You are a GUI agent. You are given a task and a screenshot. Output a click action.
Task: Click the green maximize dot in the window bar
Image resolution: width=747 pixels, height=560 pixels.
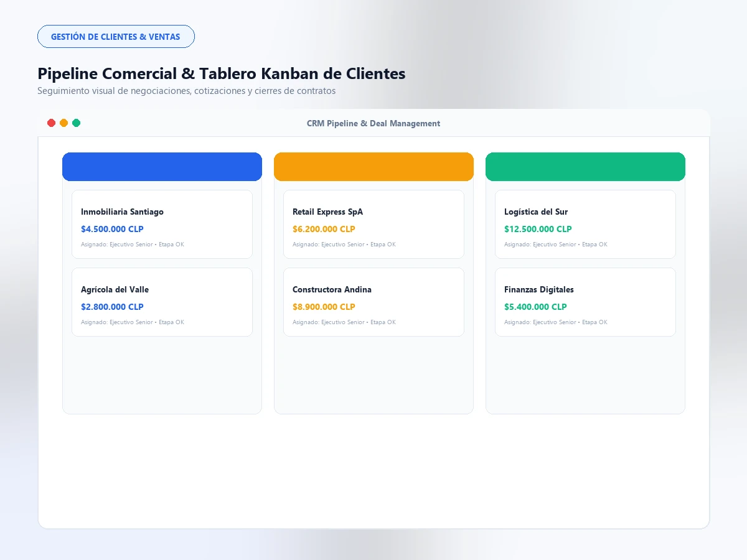coord(76,123)
